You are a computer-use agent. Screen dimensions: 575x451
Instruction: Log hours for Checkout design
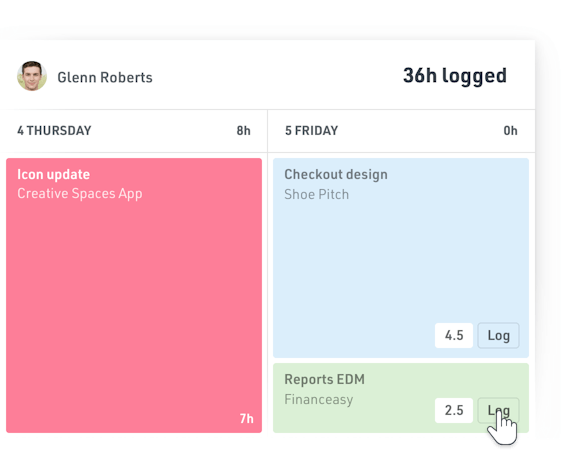[x=498, y=336]
